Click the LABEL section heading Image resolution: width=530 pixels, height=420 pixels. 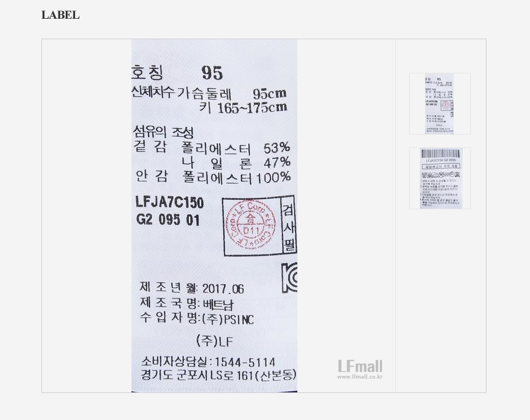pyautogui.click(x=61, y=15)
